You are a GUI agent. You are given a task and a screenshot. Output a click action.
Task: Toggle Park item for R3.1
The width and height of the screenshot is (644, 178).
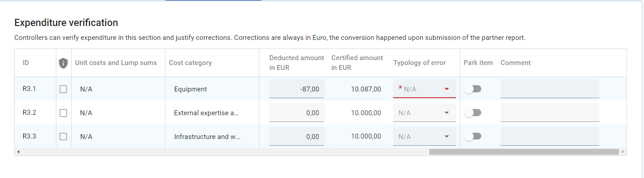point(473,89)
